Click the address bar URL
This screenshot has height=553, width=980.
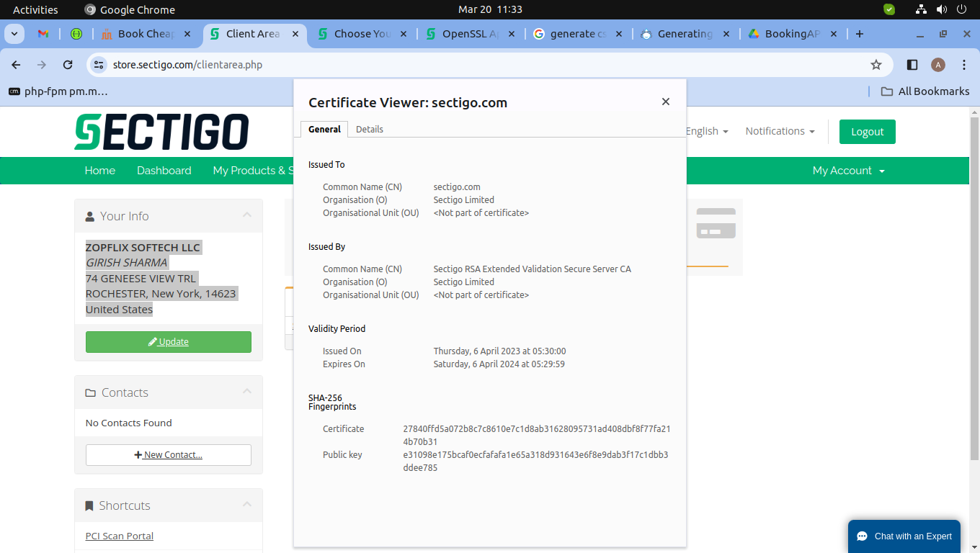[187, 65]
